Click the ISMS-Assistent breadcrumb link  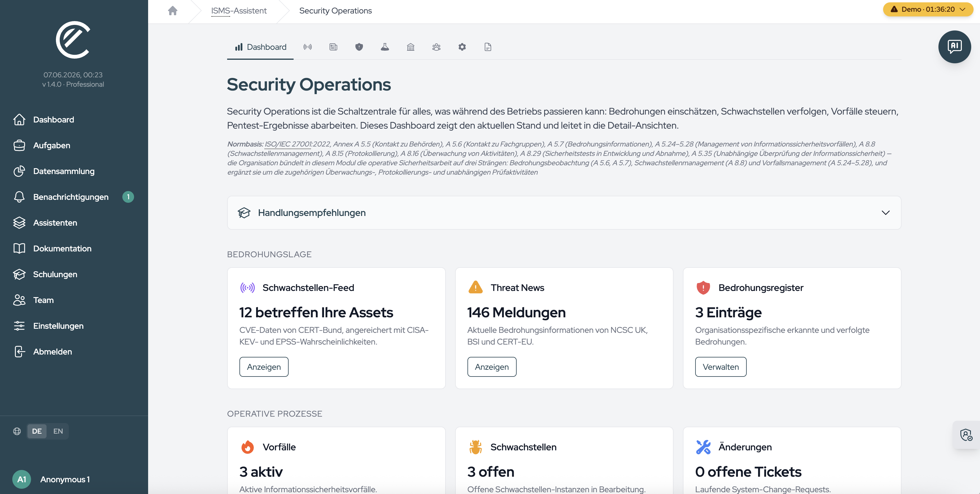239,11
